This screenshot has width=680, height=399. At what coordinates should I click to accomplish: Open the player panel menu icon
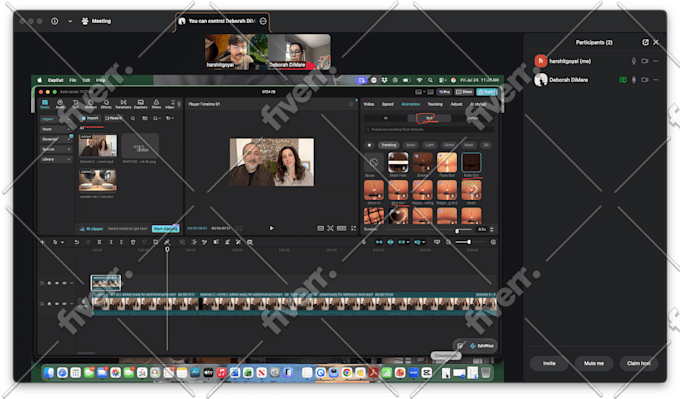click(x=351, y=104)
